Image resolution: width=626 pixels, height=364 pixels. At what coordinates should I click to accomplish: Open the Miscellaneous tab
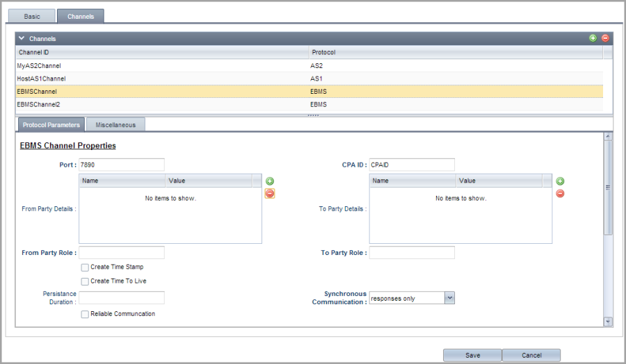click(x=116, y=124)
